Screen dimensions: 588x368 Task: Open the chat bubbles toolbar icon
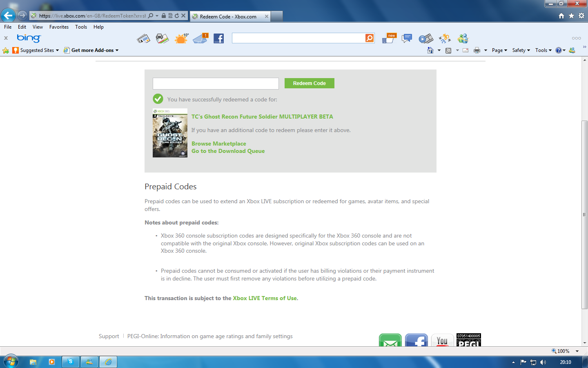click(x=407, y=38)
